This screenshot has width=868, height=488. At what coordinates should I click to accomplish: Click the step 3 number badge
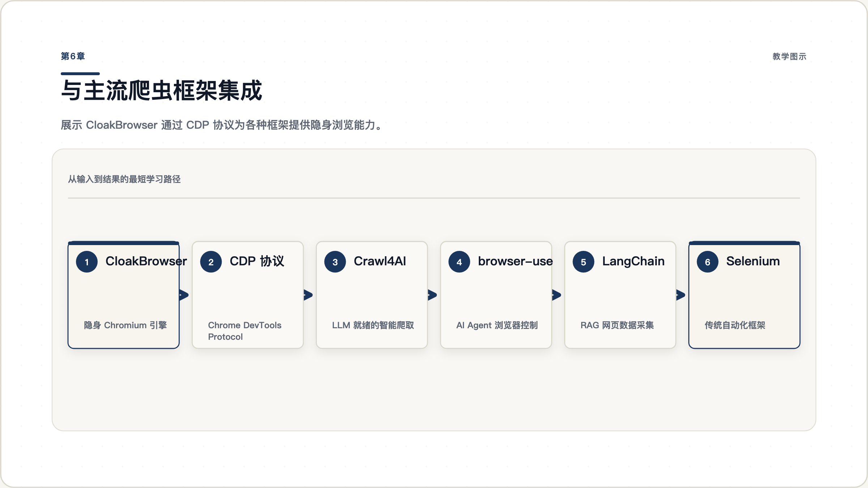click(x=335, y=262)
